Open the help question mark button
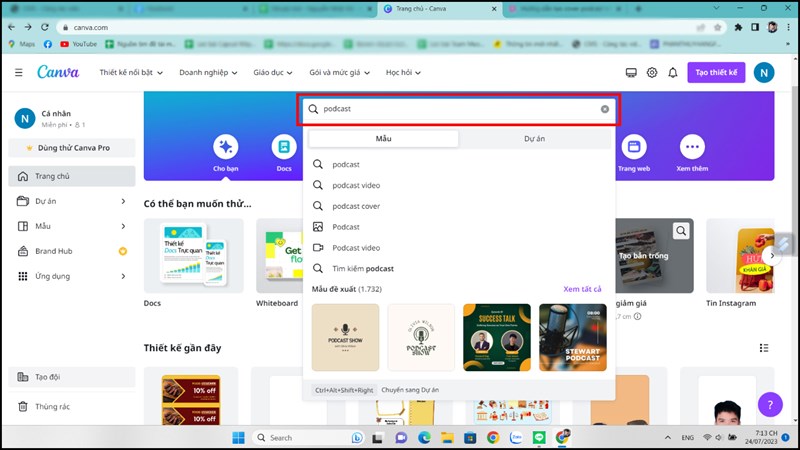This screenshot has height=450, width=800. (770, 405)
